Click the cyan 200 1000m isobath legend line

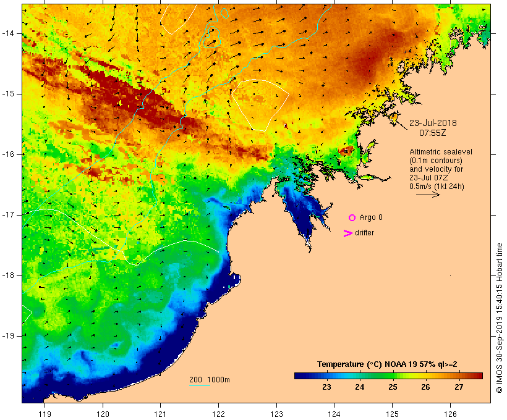coord(200,385)
